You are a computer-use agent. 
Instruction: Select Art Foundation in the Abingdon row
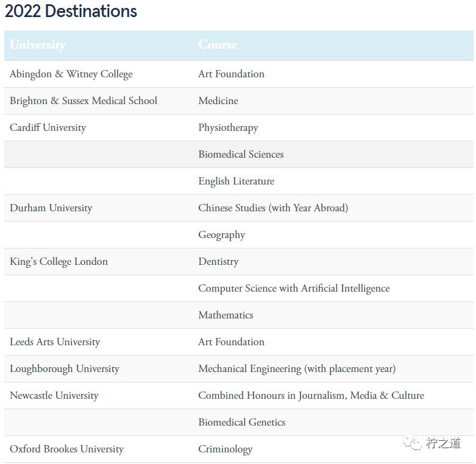coord(232,74)
